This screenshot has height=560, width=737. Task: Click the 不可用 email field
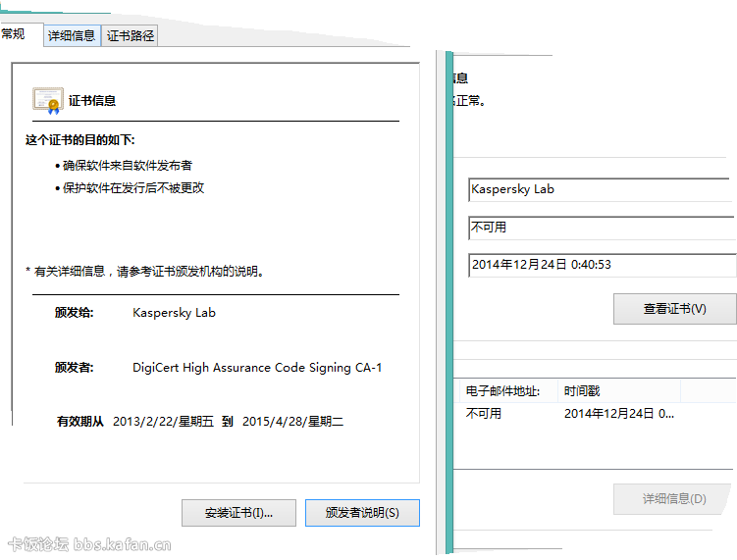(x=601, y=228)
